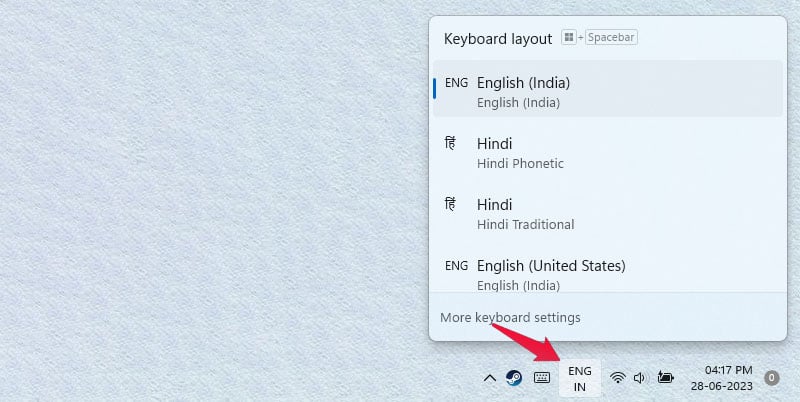This screenshot has height=402, width=800.
Task: Open the Steam tray icon
Action: pos(514,378)
